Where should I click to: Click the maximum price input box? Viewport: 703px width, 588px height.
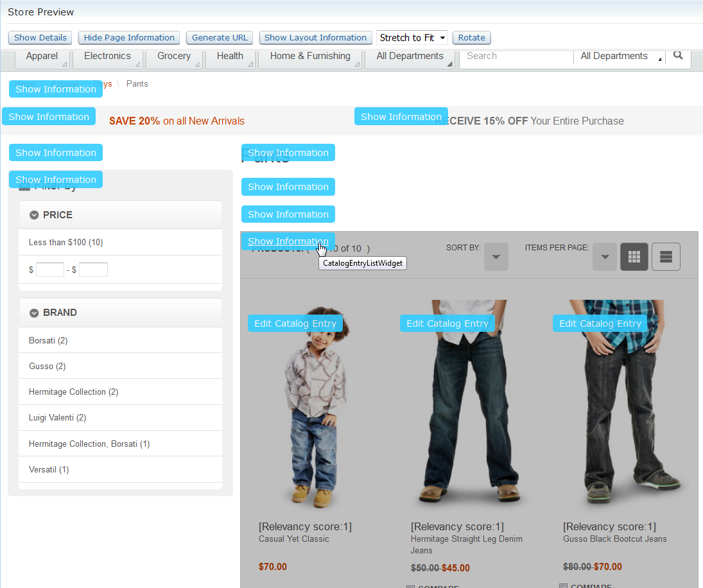pyautogui.click(x=93, y=270)
